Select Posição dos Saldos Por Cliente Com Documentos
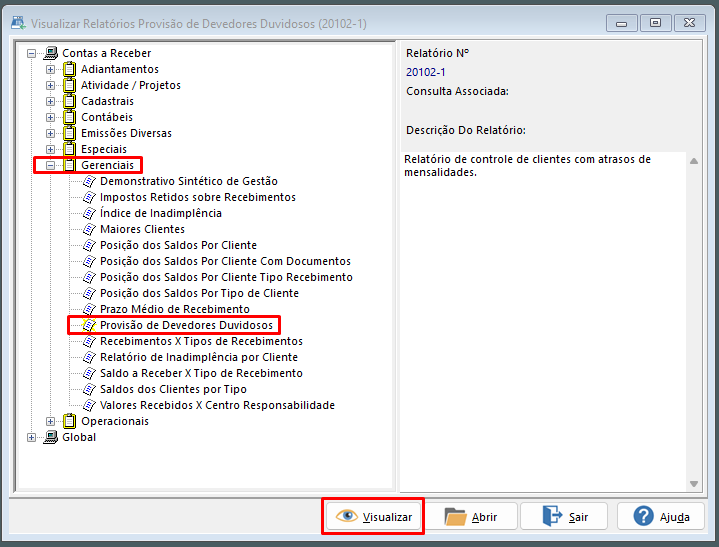 [x=226, y=261]
